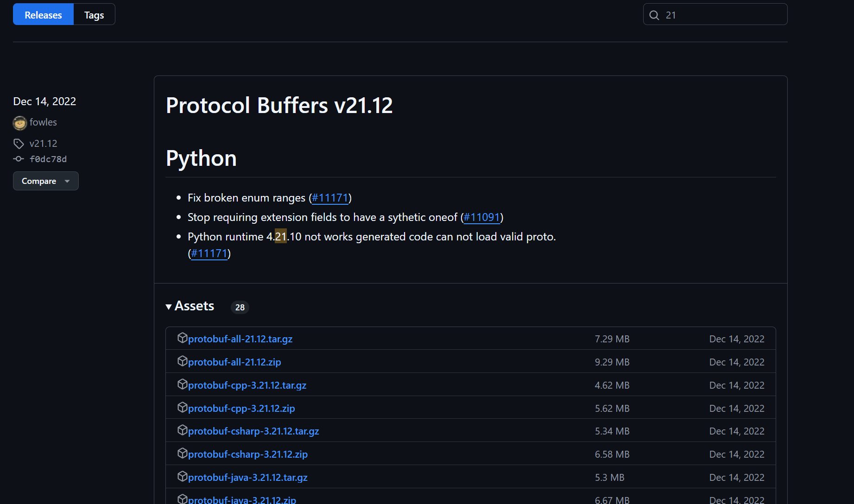Open the Compare dropdown

tap(45, 181)
